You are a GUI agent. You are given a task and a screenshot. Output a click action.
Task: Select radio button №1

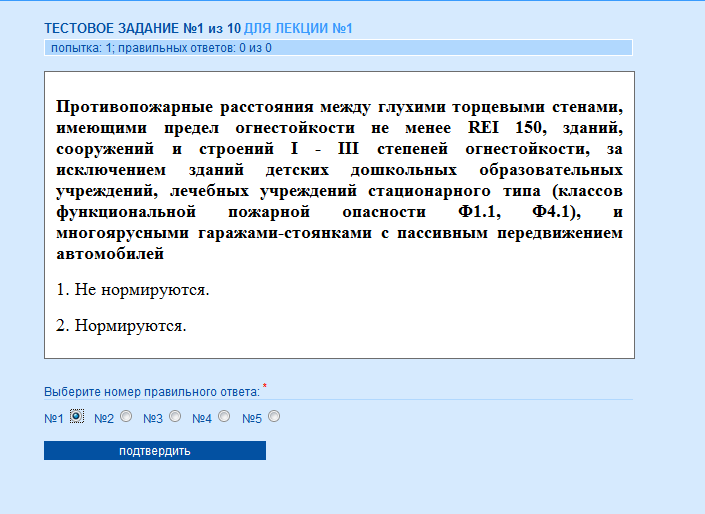tap(77, 416)
